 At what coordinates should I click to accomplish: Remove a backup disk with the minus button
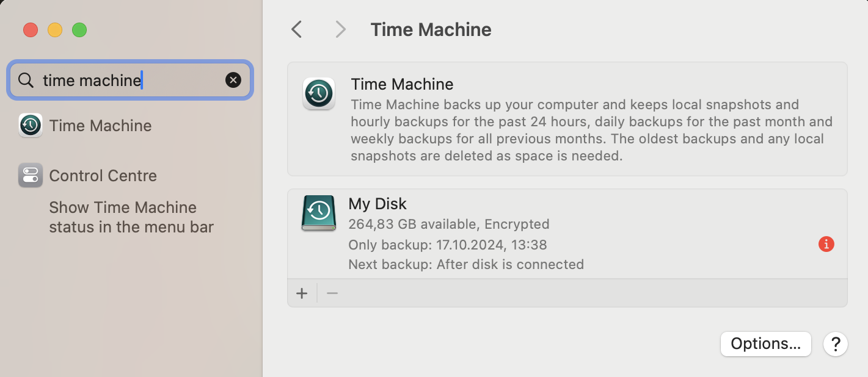[332, 293]
